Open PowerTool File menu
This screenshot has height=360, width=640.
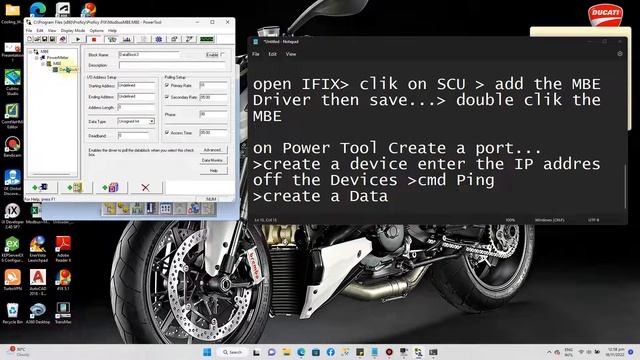[29, 31]
